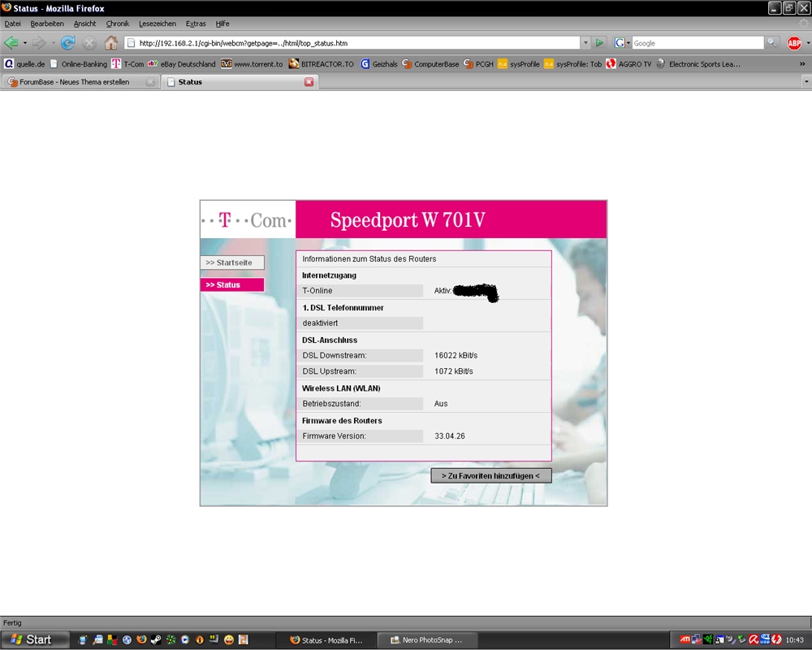Open eBay Deutschland bookmark
Image resolution: width=812 pixels, height=650 pixels.
tap(181, 64)
